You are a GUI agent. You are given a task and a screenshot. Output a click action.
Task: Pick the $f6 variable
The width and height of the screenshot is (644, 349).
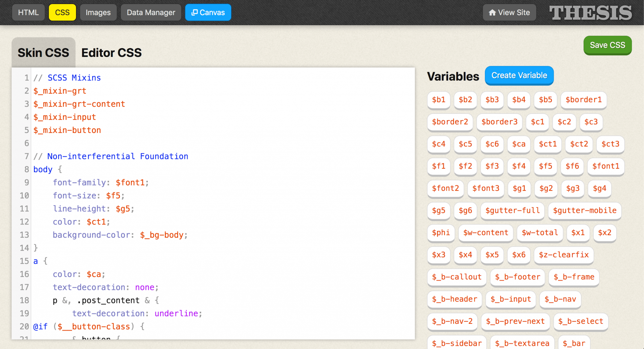click(x=572, y=166)
